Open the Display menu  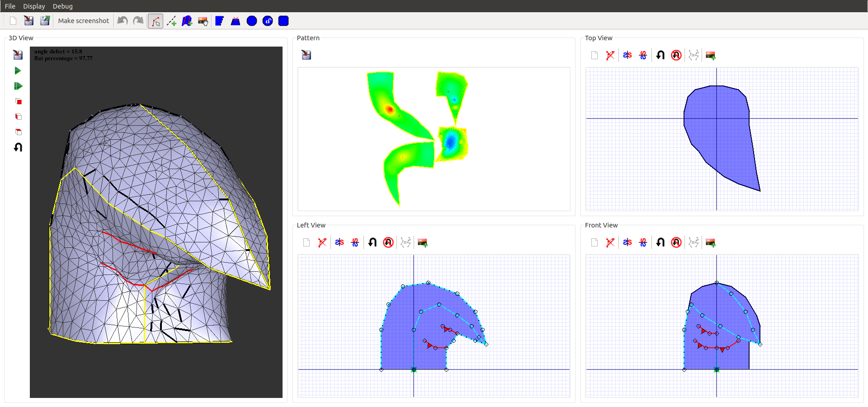[34, 6]
